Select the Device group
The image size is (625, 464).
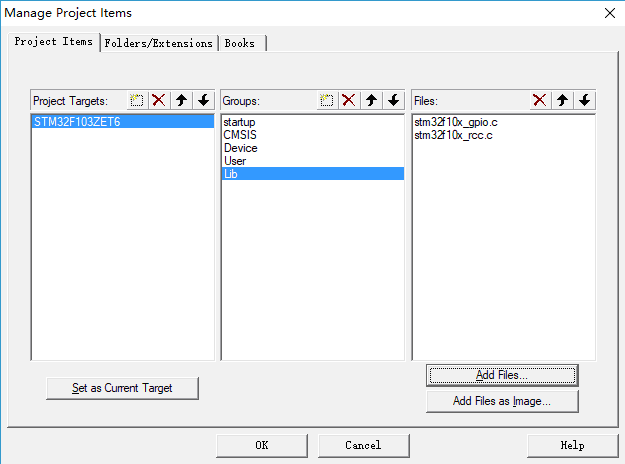coord(313,148)
